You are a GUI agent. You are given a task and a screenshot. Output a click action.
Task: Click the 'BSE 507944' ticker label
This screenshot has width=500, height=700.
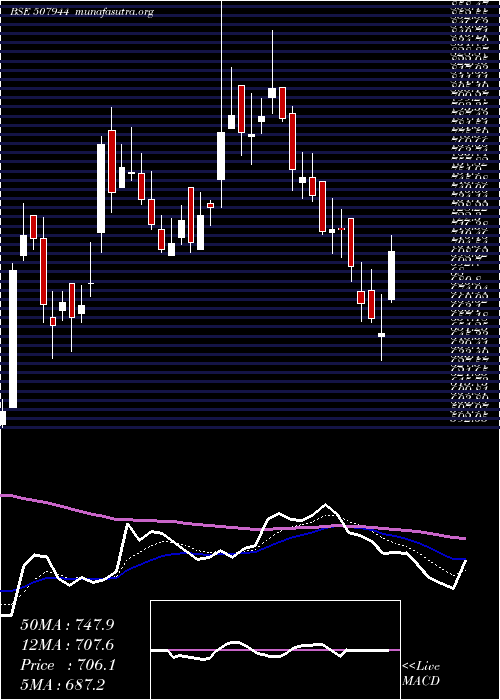[39, 12]
